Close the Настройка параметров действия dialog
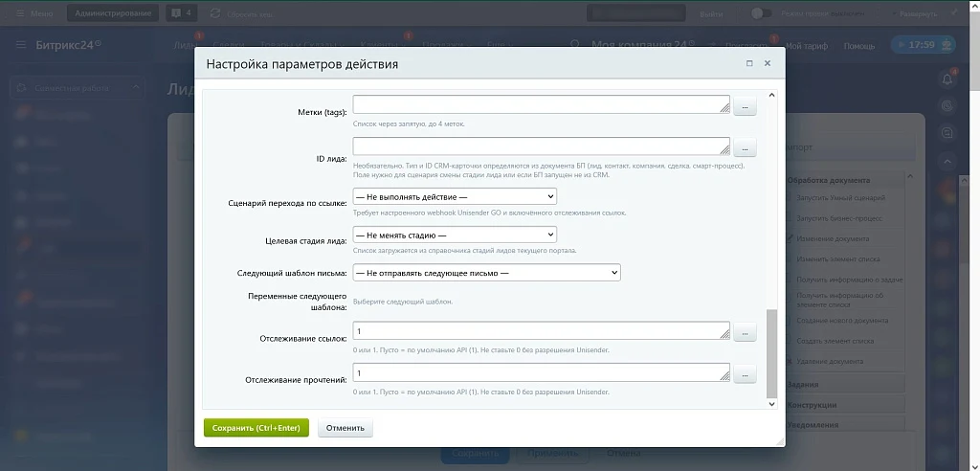 coord(767,63)
